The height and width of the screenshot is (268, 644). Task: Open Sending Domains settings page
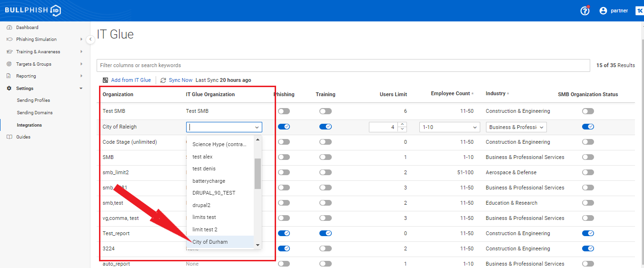pos(35,113)
